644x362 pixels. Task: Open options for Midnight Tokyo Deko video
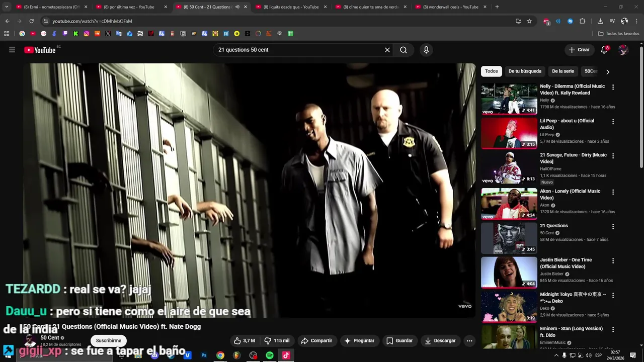click(613, 295)
